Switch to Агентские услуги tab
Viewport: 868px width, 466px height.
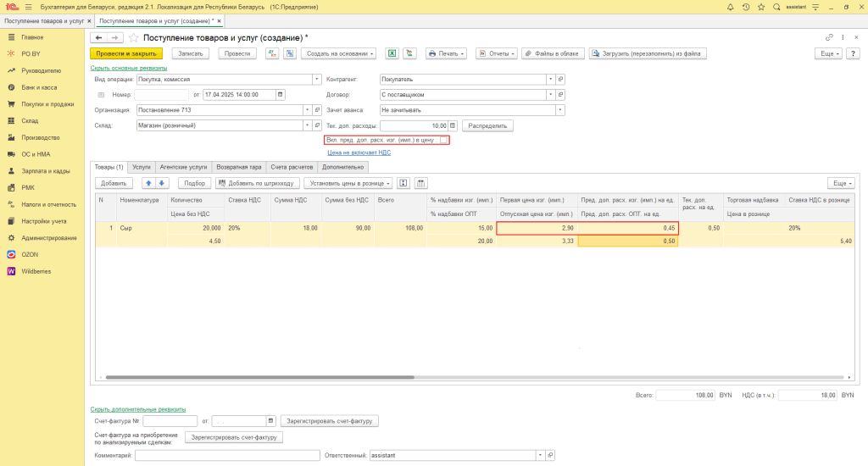[x=183, y=167]
